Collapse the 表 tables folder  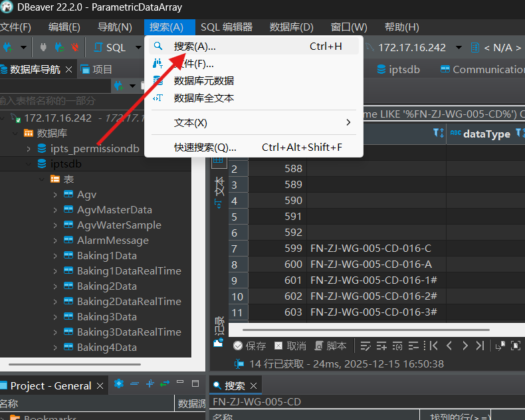click(x=42, y=179)
